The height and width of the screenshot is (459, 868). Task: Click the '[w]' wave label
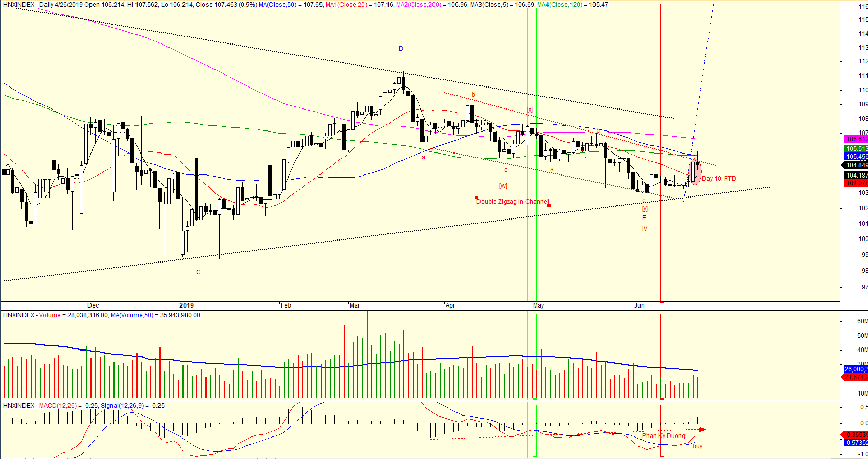(x=504, y=186)
